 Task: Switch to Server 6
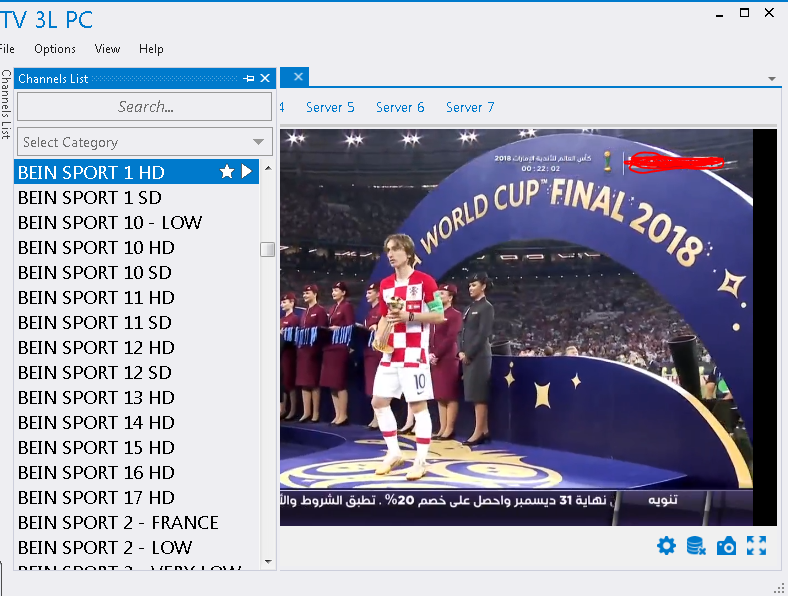point(400,107)
